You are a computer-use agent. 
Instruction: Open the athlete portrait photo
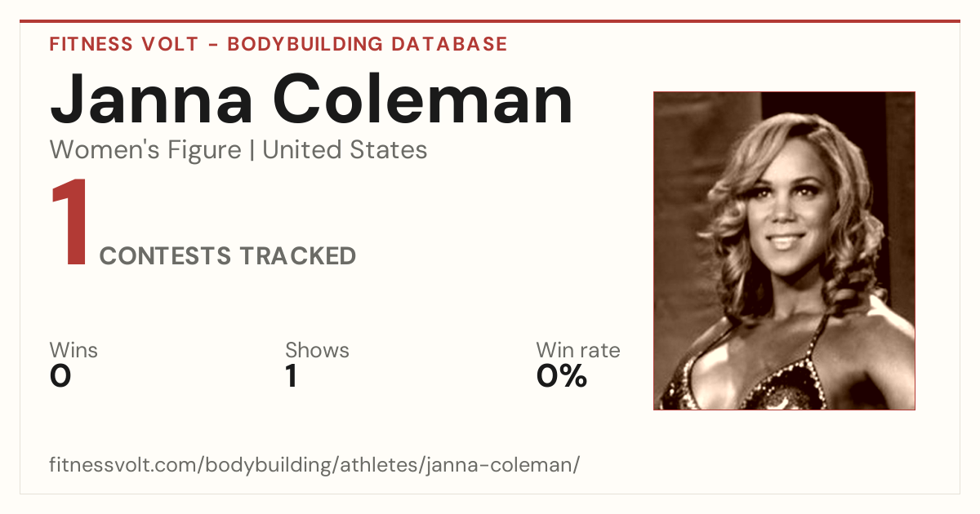784,250
